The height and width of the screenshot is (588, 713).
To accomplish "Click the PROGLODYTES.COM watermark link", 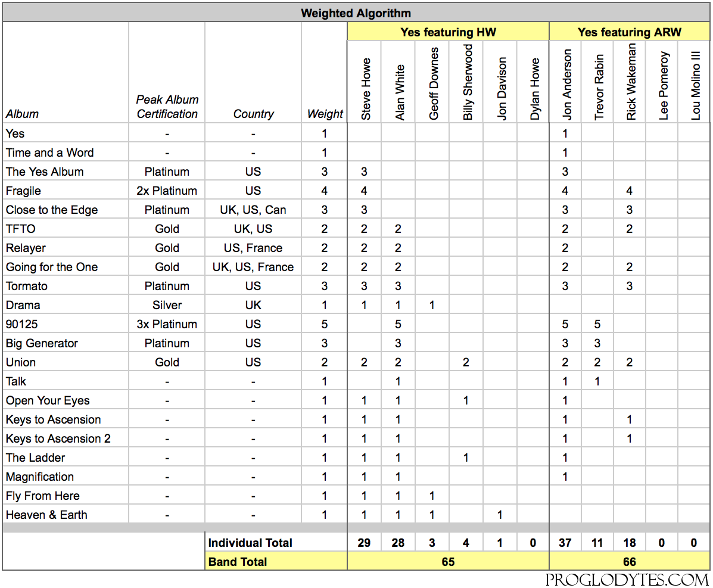I will pyautogui.click(x=627, y=580).
